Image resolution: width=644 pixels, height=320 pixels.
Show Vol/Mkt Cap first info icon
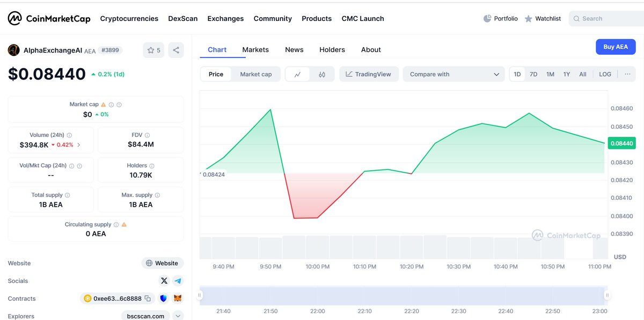[71, 166]
